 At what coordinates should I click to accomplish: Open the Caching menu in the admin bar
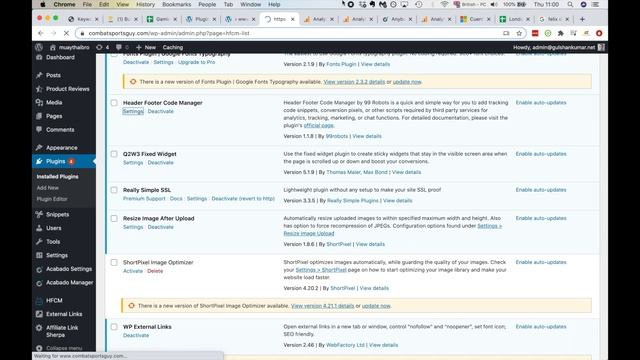coord(173,47)
